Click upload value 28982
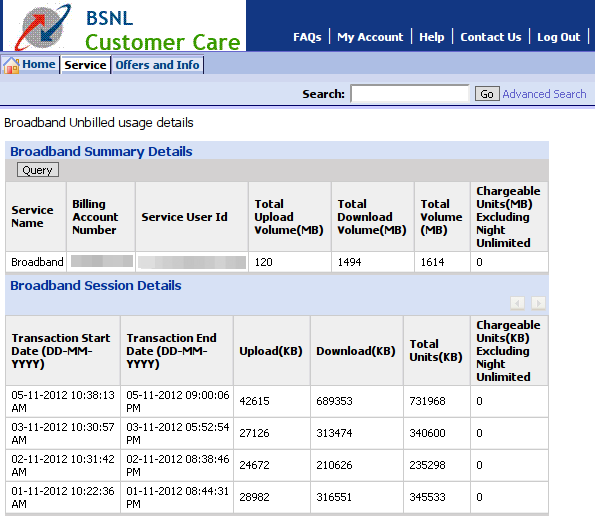 (254, 497)
